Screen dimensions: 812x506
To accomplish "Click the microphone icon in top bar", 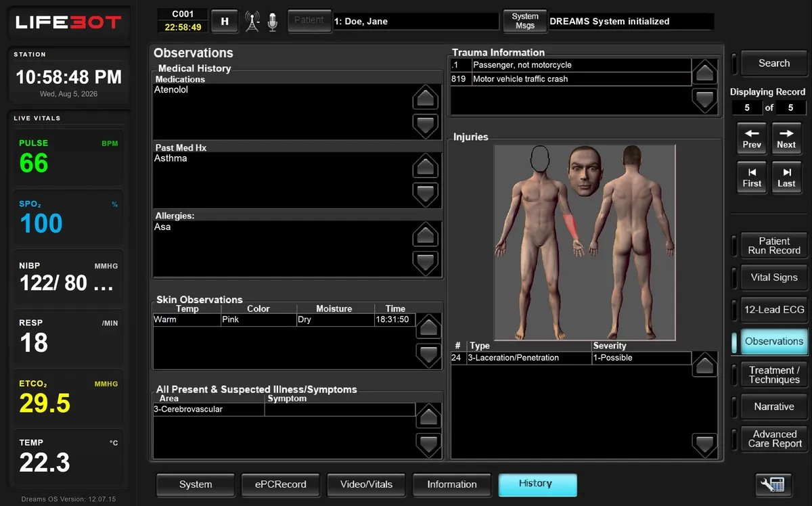I will point(272,22).
